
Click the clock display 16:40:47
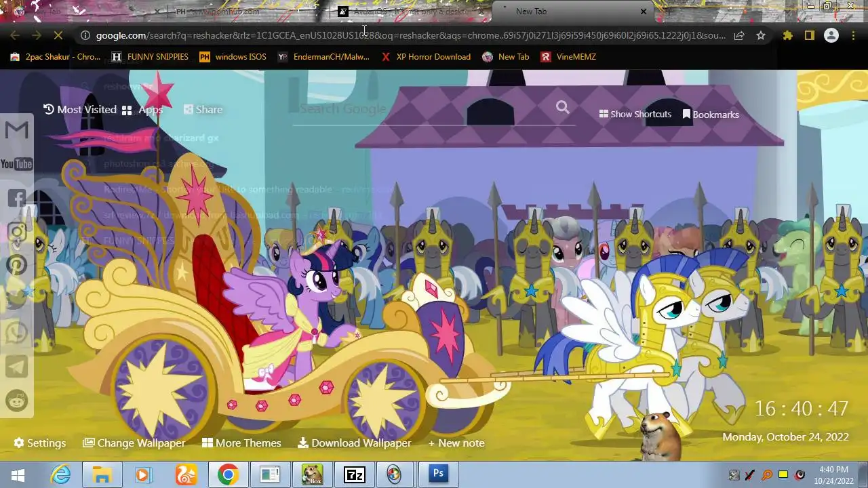pyautogui.click(x=802, y=409)
